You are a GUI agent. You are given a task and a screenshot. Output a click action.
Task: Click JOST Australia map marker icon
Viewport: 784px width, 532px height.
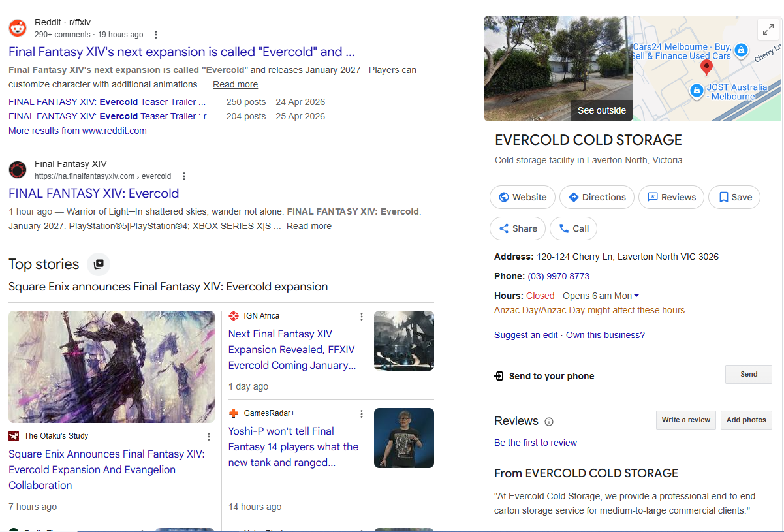pos(697,90)
